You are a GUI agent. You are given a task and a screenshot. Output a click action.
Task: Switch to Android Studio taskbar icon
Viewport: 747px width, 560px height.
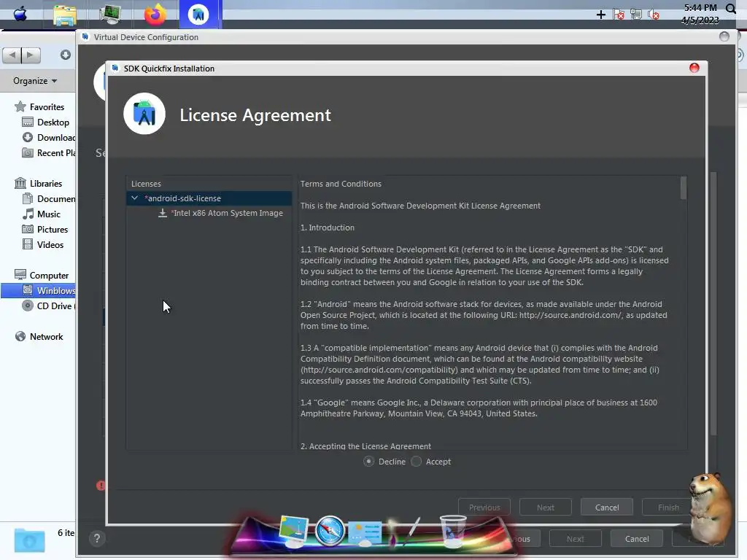198,15
